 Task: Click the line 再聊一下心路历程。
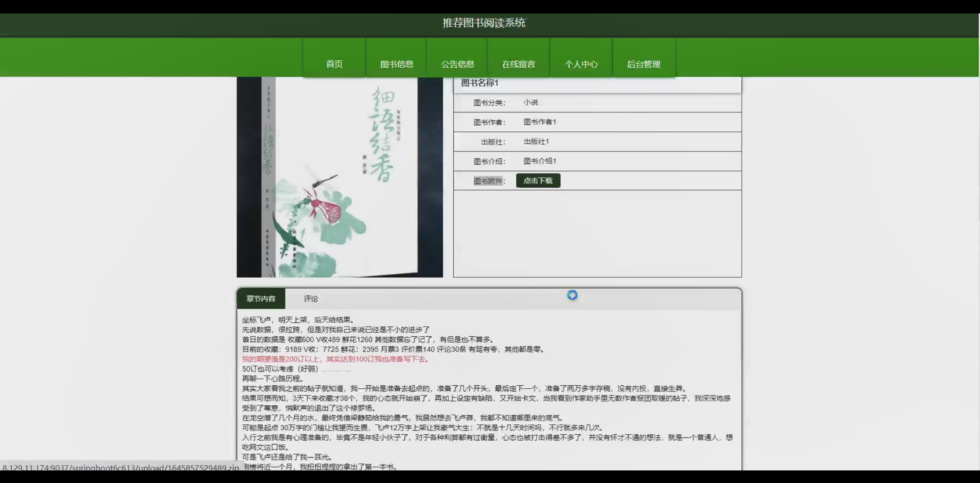coord(273,378)
